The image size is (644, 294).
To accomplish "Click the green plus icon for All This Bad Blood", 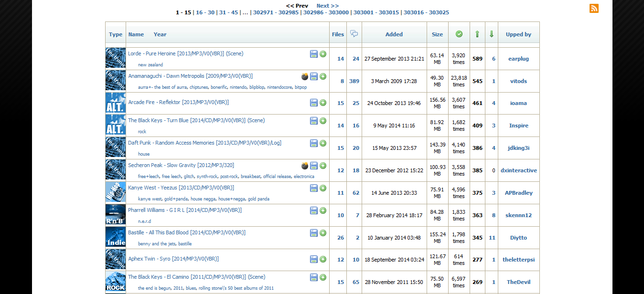I will [323, 233].
